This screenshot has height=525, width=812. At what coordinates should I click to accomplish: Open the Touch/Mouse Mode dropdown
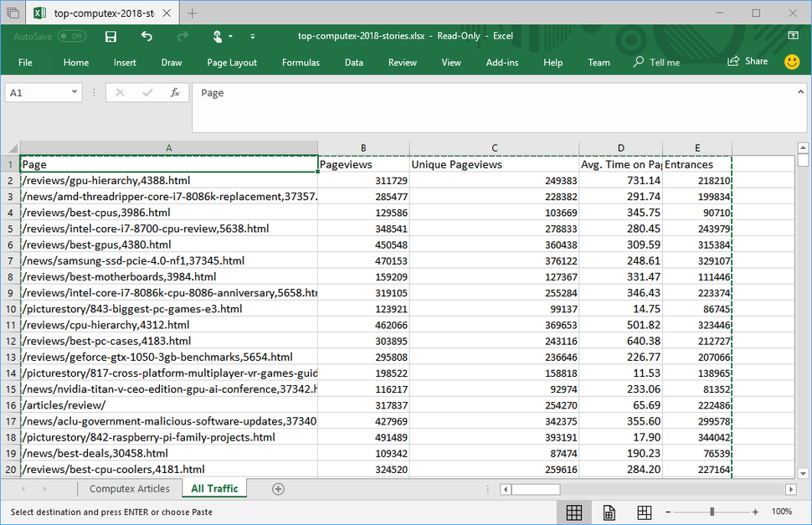click(229, 36)
